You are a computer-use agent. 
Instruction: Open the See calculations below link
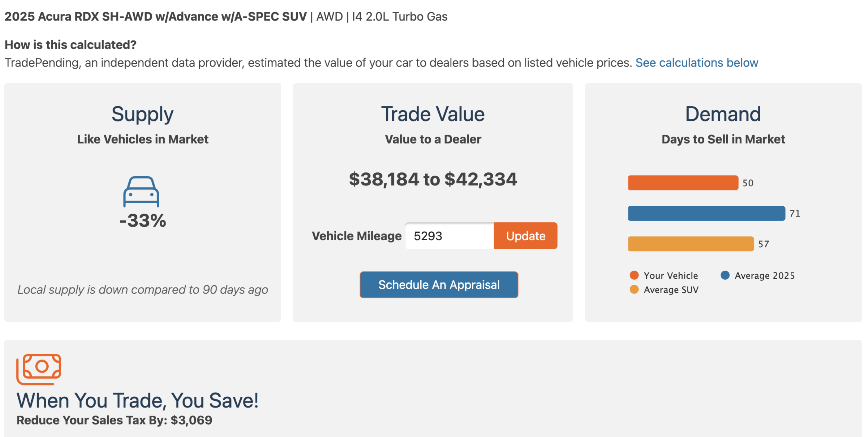696,63
